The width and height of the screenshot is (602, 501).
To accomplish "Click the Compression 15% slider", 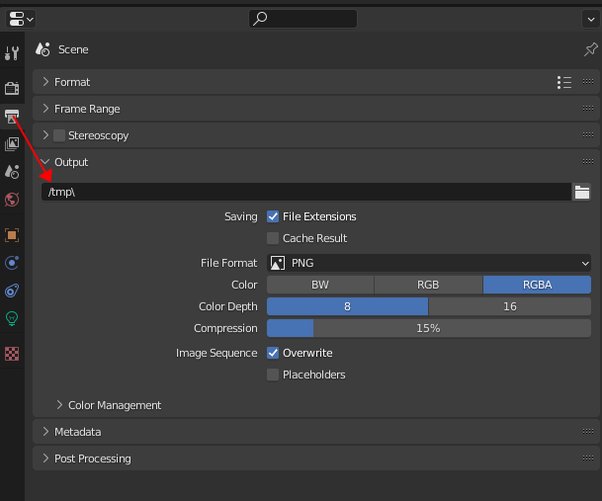I will [429, 328].
